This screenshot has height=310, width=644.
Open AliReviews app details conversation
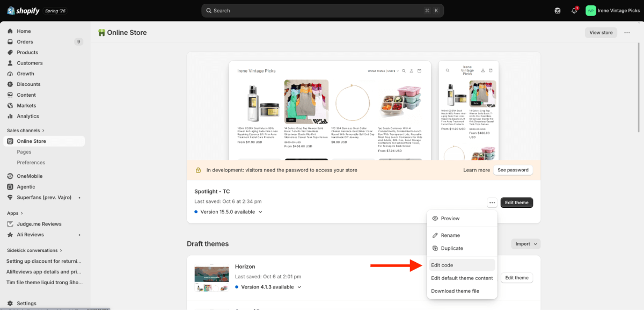point(43,272)
